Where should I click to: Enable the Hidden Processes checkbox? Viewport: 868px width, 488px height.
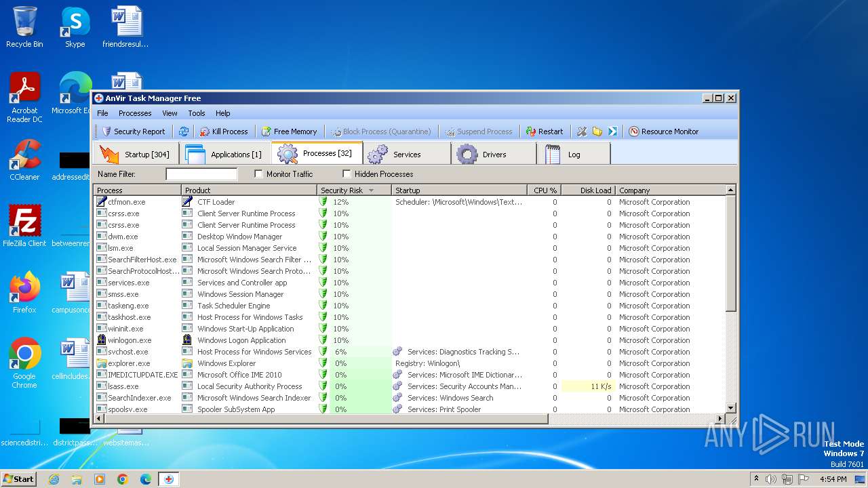347,174
